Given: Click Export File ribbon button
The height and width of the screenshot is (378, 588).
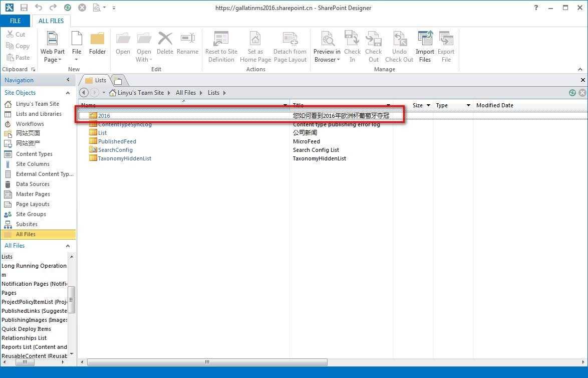Looking at the screenshot, I should 446,47.
